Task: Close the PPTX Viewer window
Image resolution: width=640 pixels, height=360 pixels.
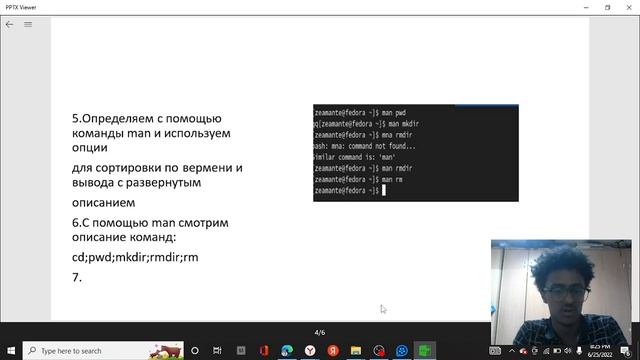Action: [x=629, y=7]
